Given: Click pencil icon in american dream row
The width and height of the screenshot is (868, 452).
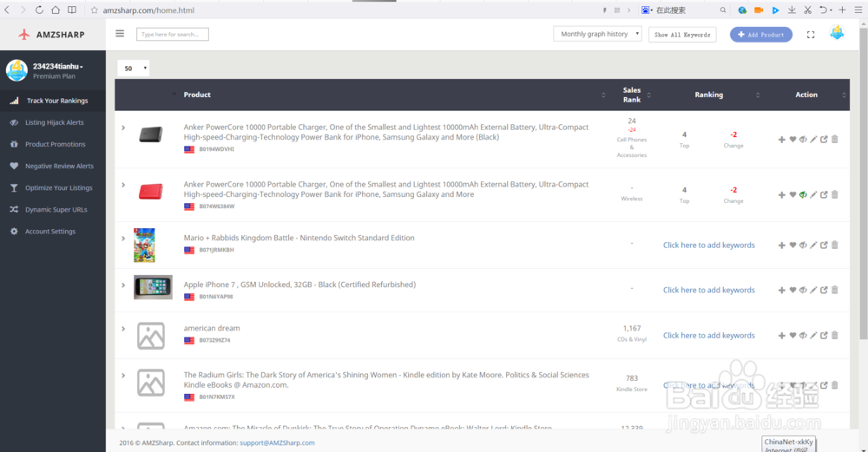Looking at the screenshot, I should (x=813, y=335).
